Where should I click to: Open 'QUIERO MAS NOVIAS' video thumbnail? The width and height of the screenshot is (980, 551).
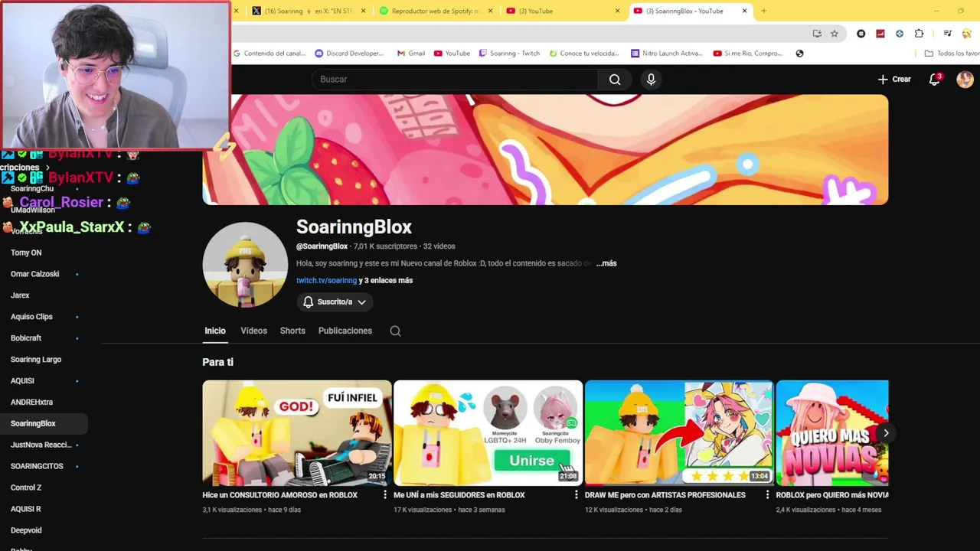(x=832, y=433)
